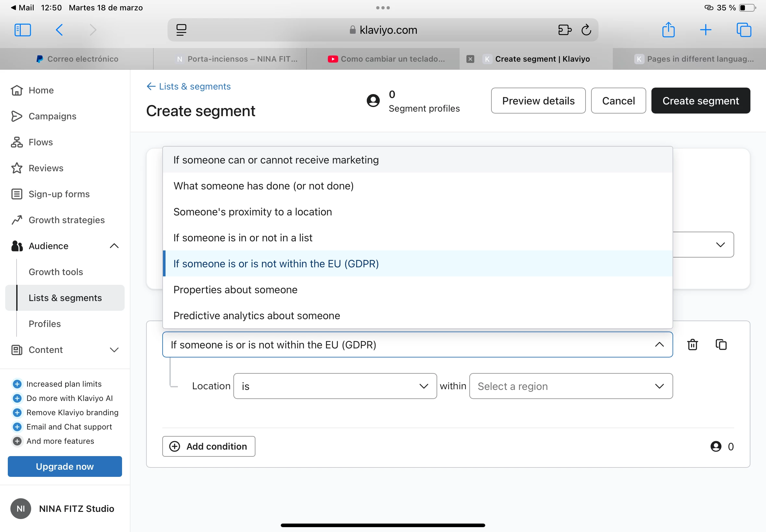Click the three-dot multitasking control at top

383,8
